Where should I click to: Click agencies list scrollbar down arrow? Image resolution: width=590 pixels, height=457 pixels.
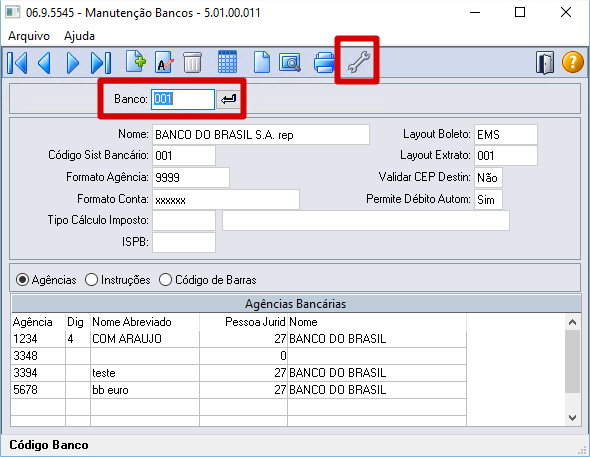point(573,418)
